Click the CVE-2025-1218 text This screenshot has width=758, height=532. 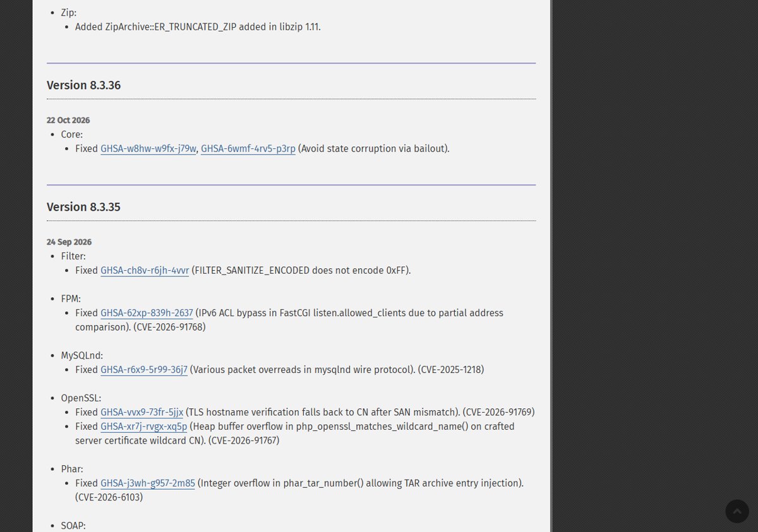tap(451, 370)
